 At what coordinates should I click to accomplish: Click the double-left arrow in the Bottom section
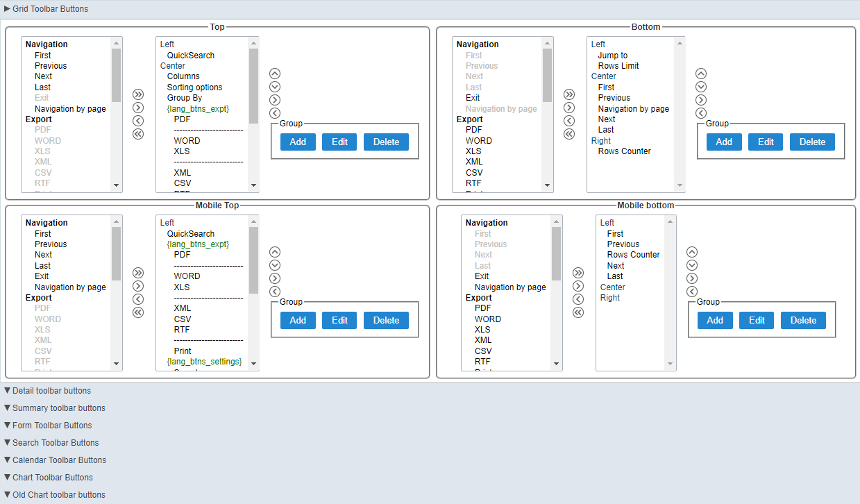(569, 133)
